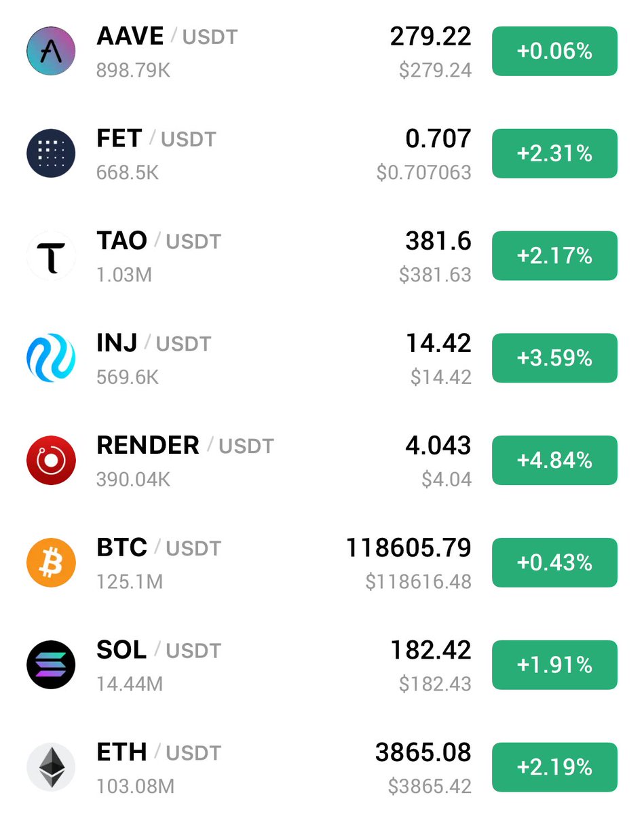Tap the ETH +2.19% percentage button
Screen dimensions: 644x814
tap(554, 768)
